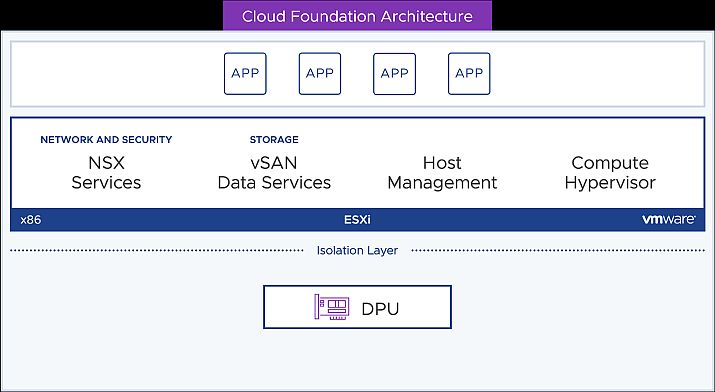
Task: Click the fourth APP box
Action: (469, 73)
